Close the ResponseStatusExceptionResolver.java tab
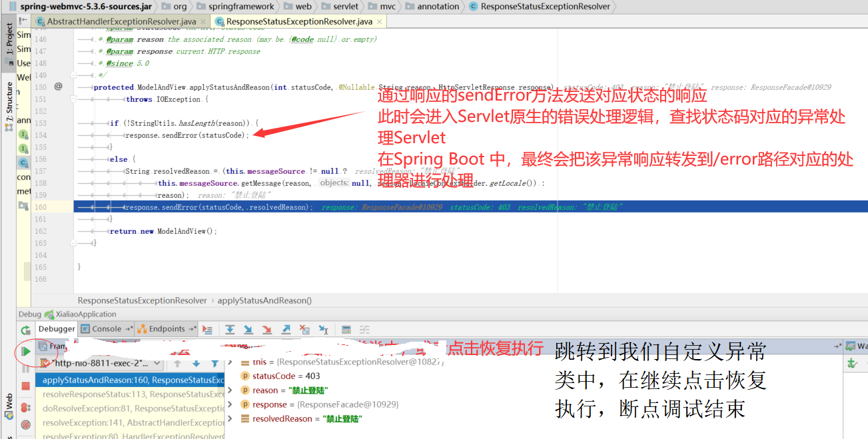868x439 pixels. [378, 22]
